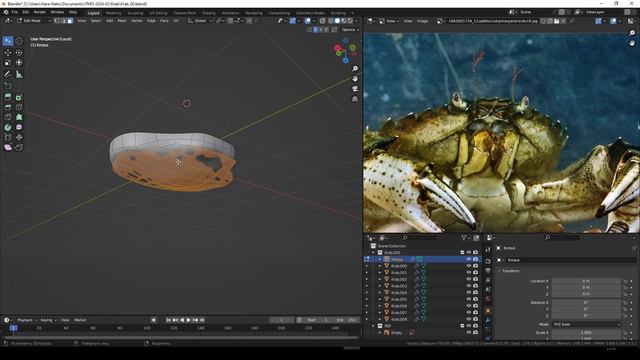Open the Mesh menu in viewport header
640x360 pixels.
(x=122, y=21)
